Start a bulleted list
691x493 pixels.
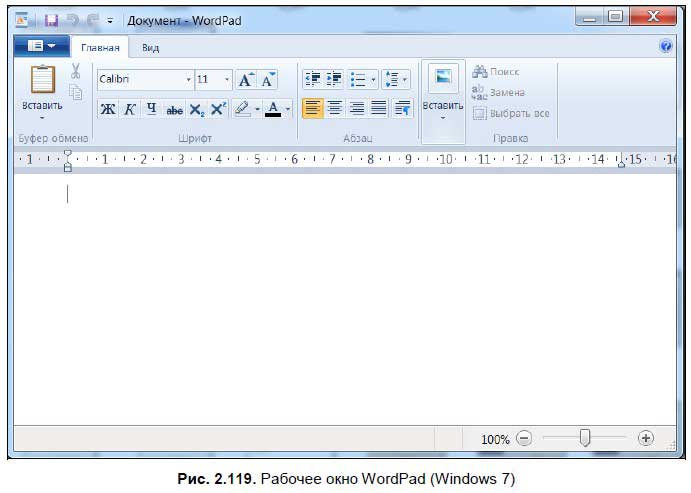[358, 80]
